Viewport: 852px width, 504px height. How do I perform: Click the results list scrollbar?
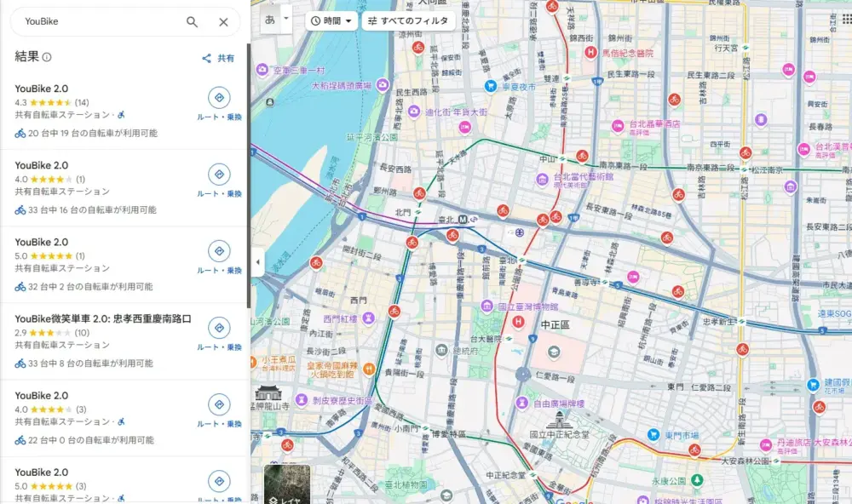click(248, 176)
